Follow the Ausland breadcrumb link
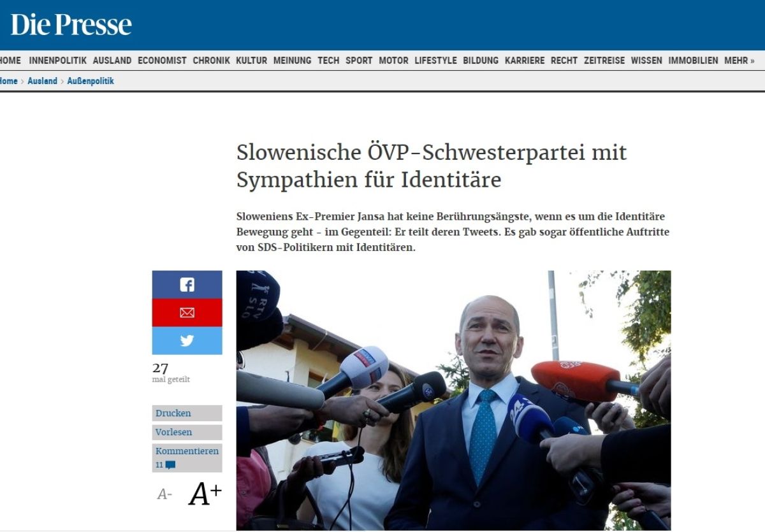 [x=42, y=81]
